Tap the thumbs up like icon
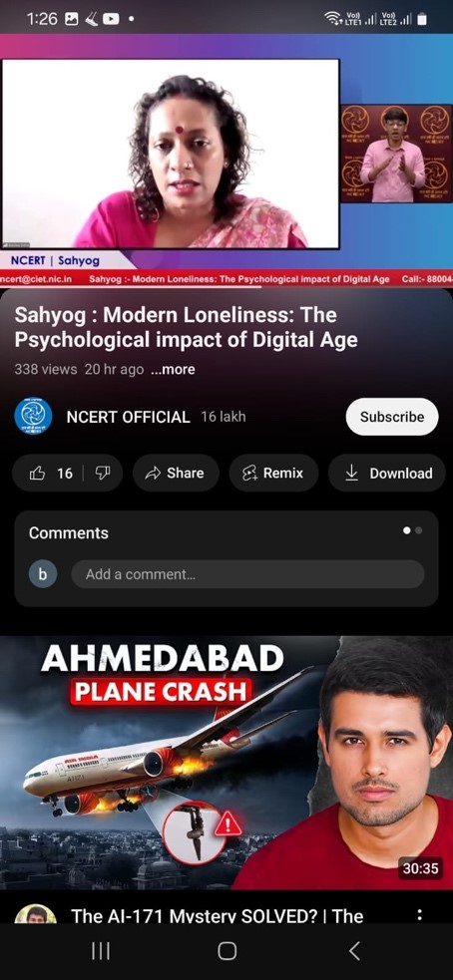 tap(38, 474)
